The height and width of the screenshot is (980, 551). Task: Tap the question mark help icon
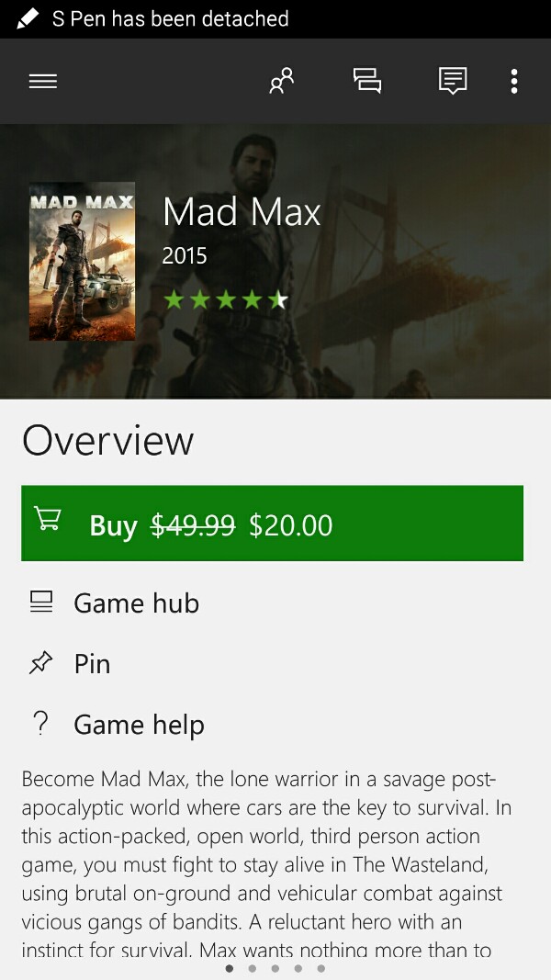(x=40, y=724)
